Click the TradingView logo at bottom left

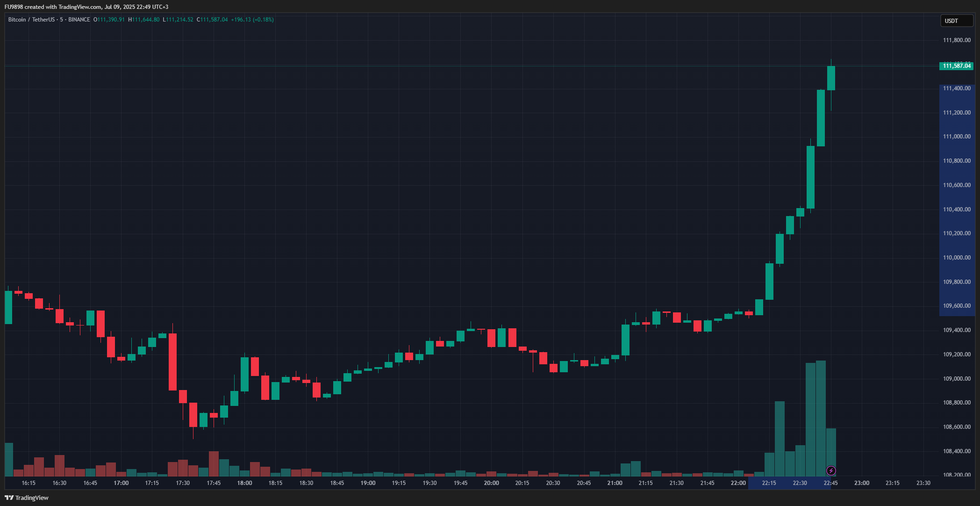click(27, 498)
